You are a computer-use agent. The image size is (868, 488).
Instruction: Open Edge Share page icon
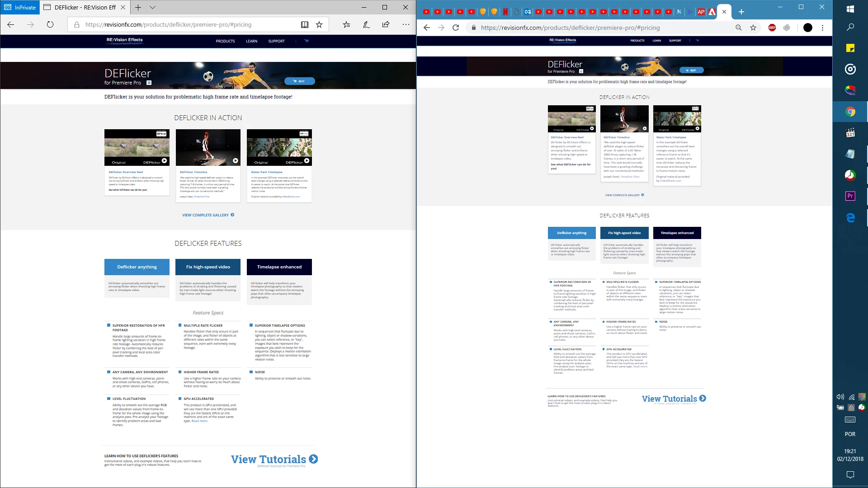[386, 25]
